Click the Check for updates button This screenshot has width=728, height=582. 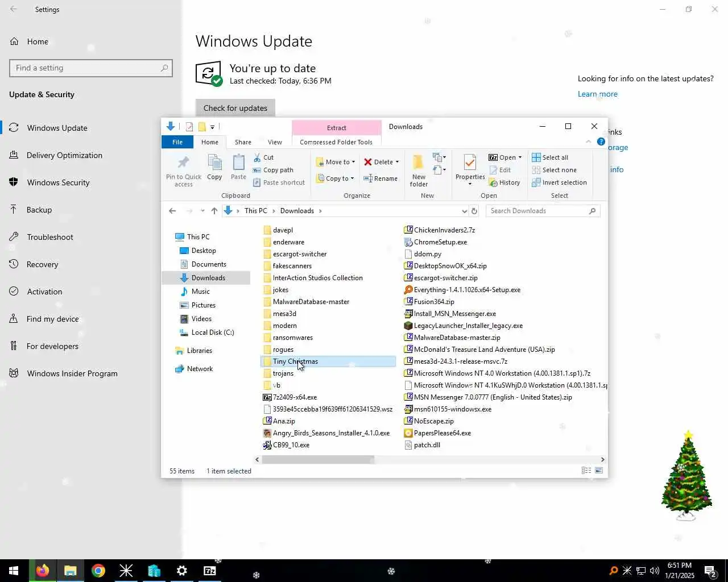pyautogui.click(x=235, y=108)
